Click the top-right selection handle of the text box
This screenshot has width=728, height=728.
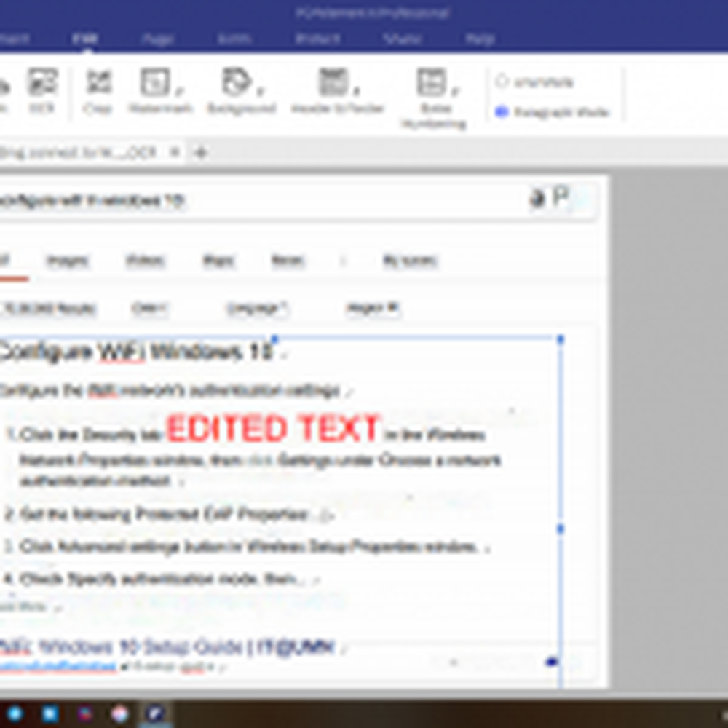tap(561, 339)
